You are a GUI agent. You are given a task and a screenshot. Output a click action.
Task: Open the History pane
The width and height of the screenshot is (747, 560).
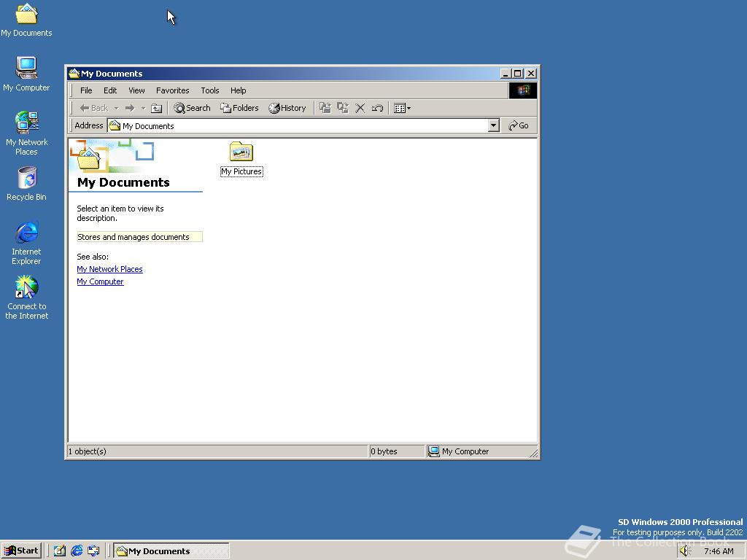(x=287, y=108)
